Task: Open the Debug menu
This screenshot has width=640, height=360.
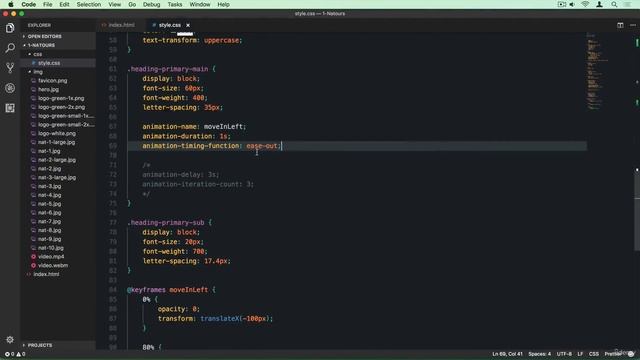Action: tap(151, 4)
